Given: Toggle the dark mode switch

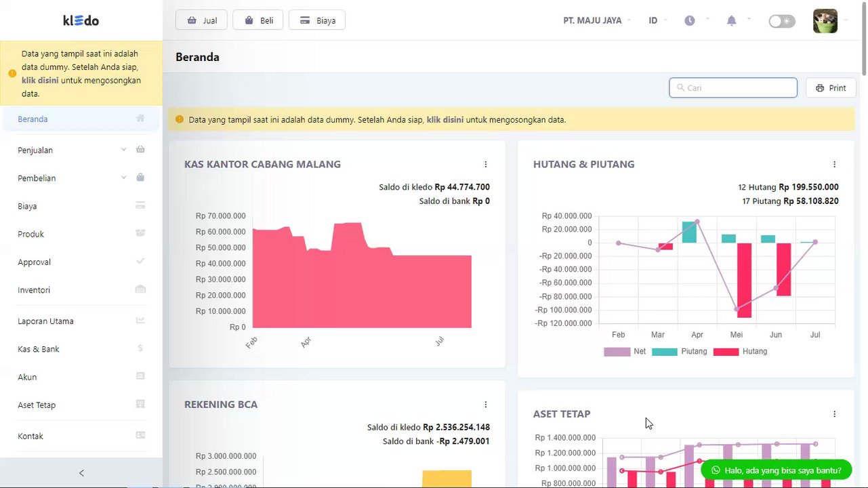Looking at the screenshot, I should (x=782, y=21).
